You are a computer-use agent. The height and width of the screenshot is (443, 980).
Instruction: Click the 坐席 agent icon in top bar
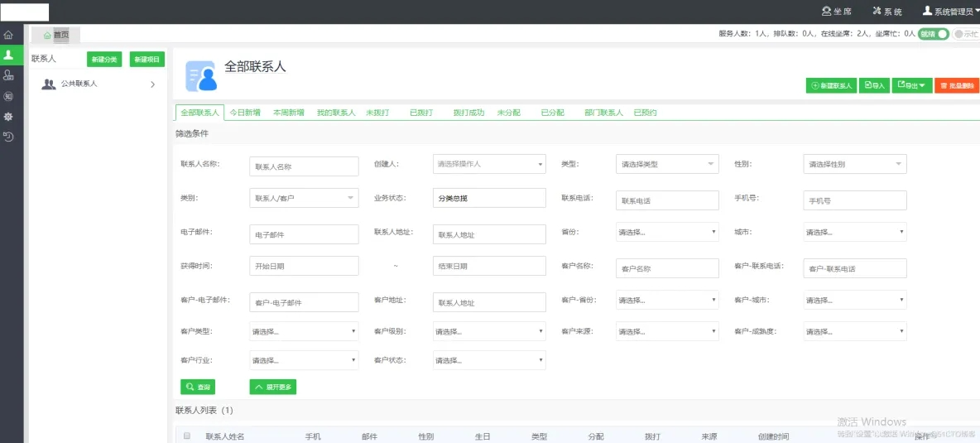coord(827,12)
